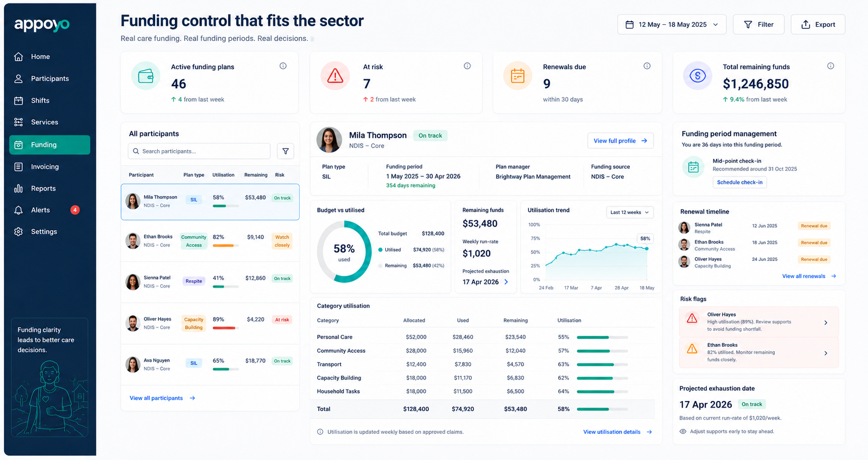Click Schedule check-in button
Viewport: 868px width, 460px height.
[x=740, y=182]
